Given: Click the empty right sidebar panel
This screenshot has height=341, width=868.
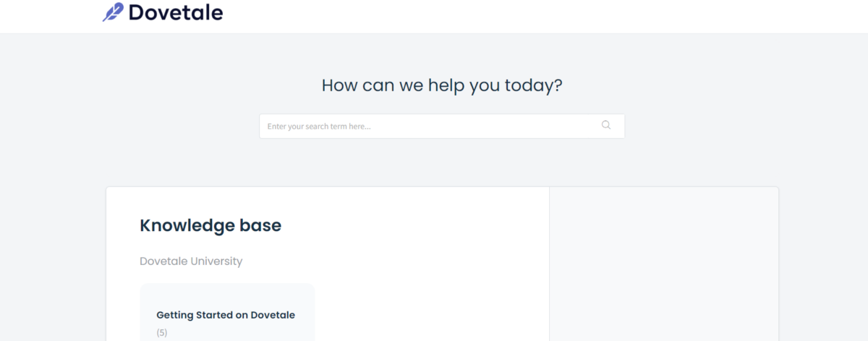Looking at the screenshot, I should [664, 264].
